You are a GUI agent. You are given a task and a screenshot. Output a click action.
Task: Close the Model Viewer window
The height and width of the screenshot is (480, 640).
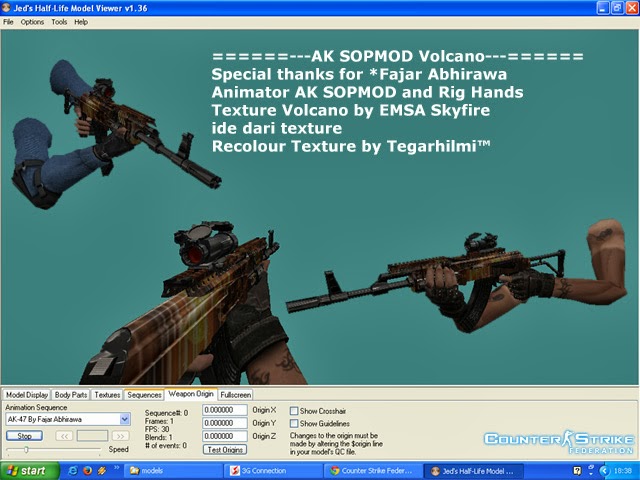coord(632,8)
